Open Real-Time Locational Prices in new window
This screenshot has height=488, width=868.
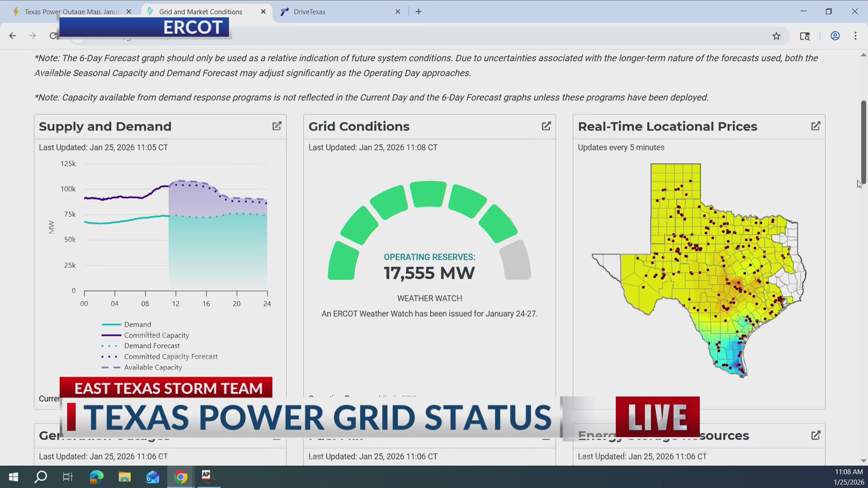[816, 126]
